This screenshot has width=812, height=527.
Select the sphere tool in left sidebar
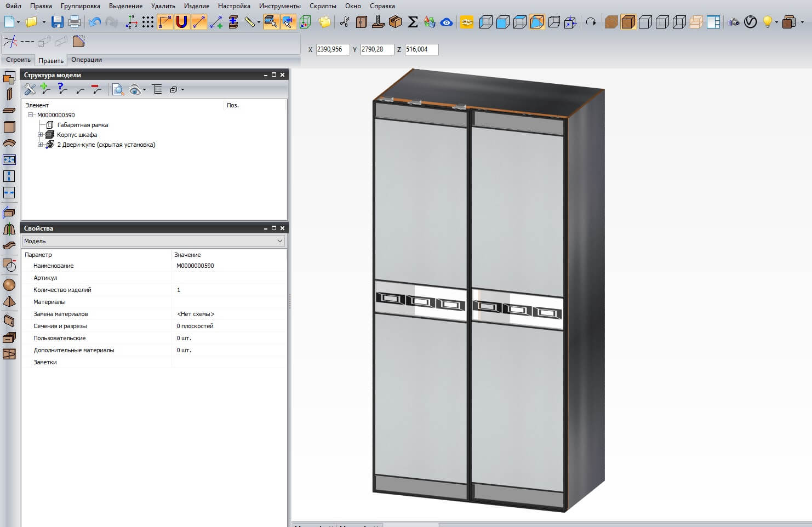9,285
